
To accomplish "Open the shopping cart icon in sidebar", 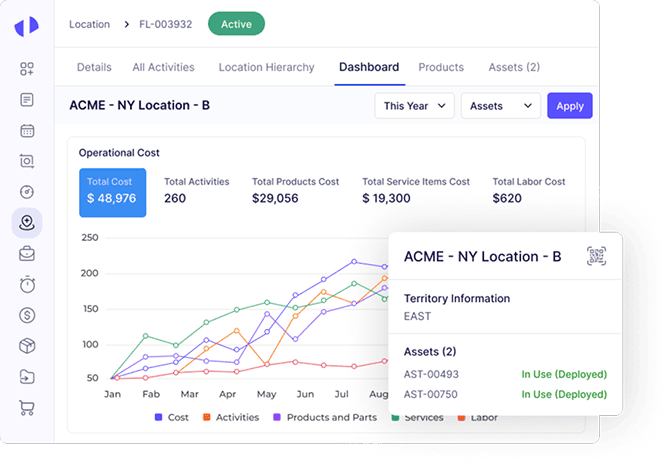I will [27, 408].
